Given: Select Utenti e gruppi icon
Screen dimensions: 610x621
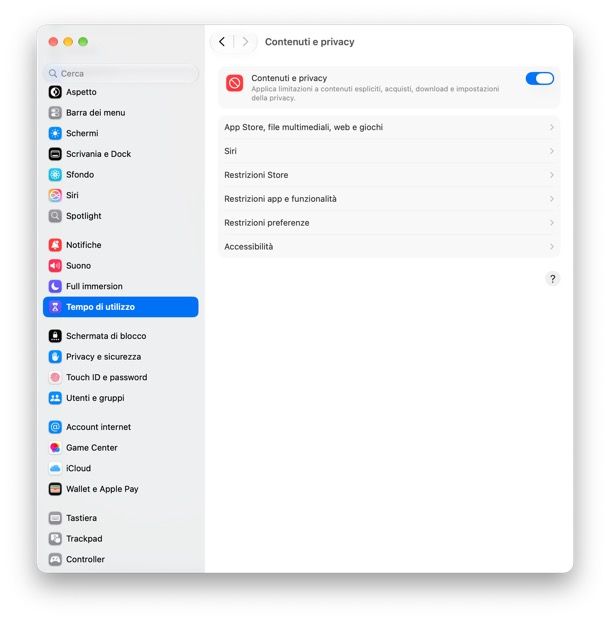Looking at the screenshot, I should (55, 398).
